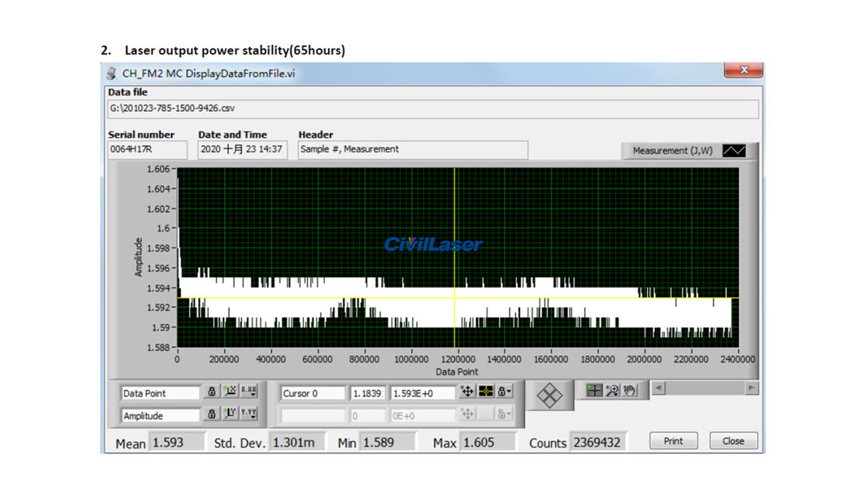Select the graph zoom tool
The width and height of the screenshot is (868, 488).
click(612, 389)
